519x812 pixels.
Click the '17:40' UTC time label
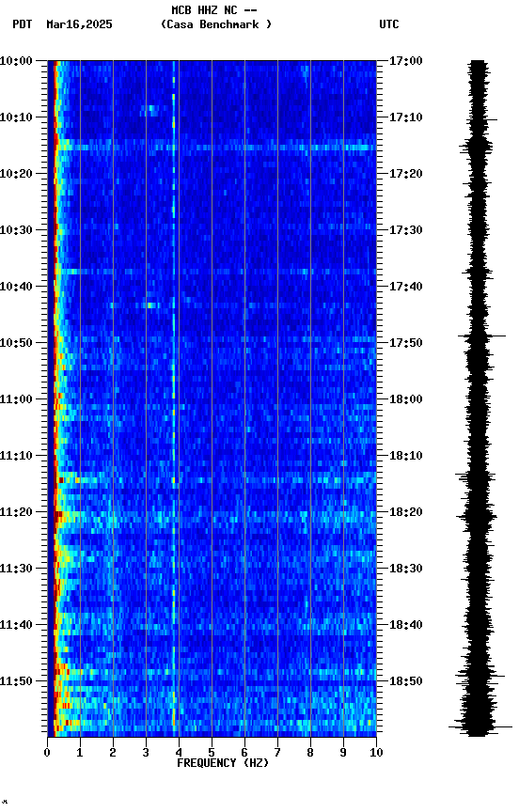coord(406,287)
